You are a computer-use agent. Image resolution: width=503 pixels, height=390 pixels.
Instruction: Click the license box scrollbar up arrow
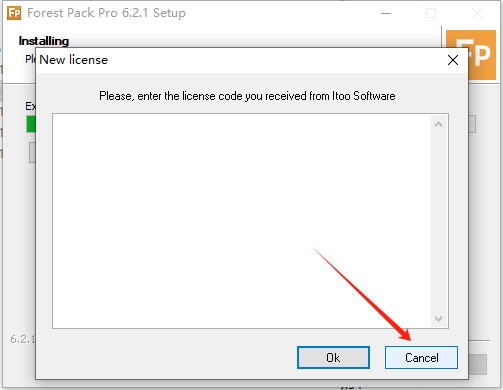438,124
